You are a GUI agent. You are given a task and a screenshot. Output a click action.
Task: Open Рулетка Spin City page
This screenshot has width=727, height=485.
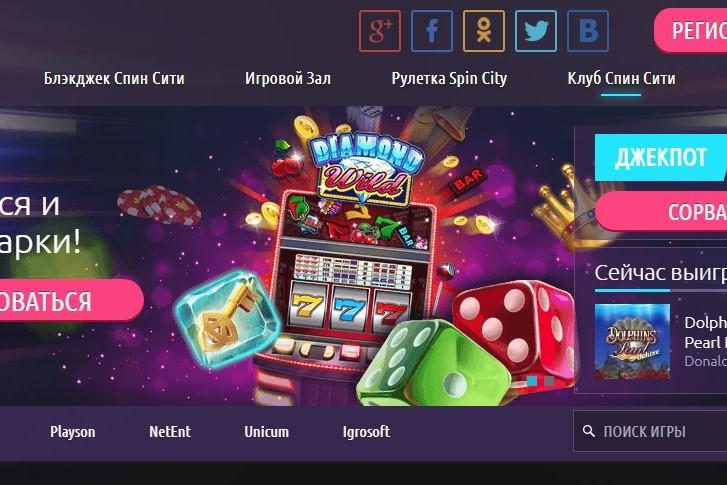449,78
